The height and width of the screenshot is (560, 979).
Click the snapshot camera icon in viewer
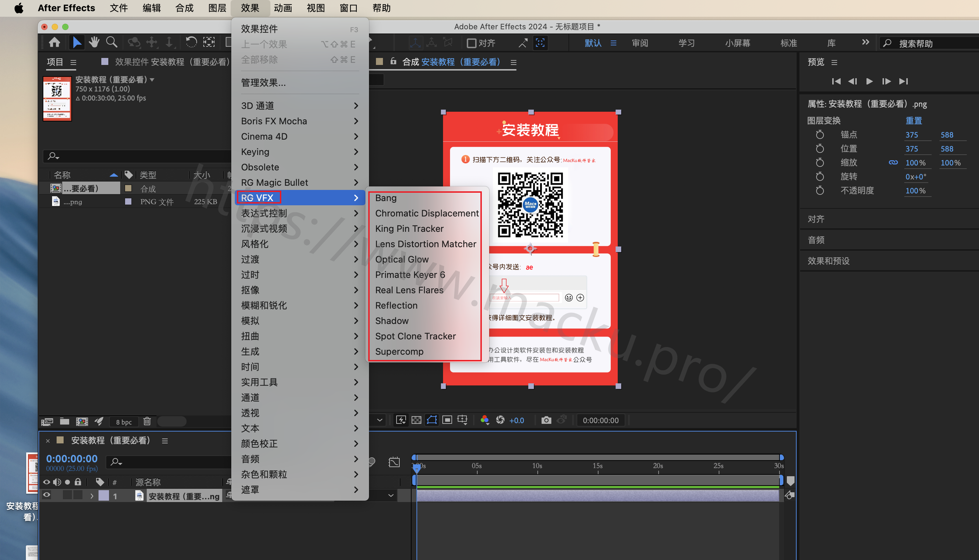(x=546, y=420)
